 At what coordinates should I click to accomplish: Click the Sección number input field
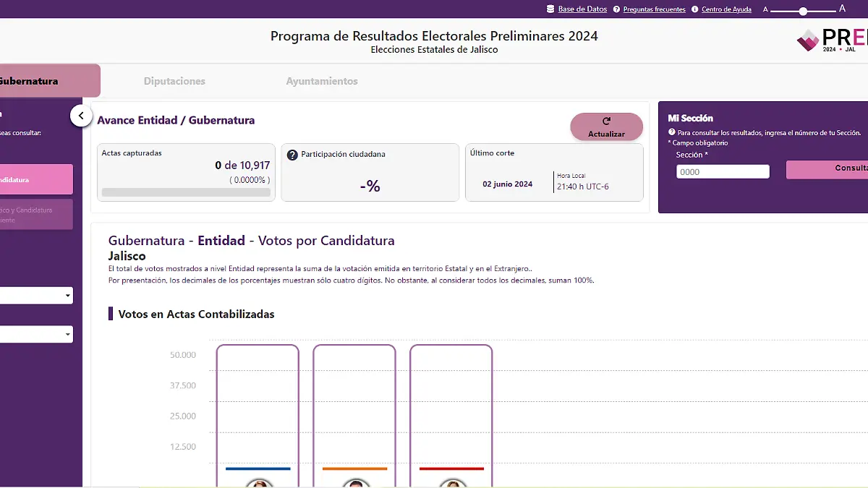(x=723, y=172)
